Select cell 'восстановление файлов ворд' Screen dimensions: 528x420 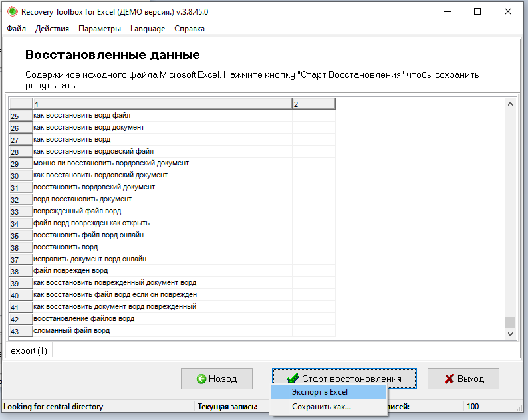pyautogui.click(x=162, y=319)
